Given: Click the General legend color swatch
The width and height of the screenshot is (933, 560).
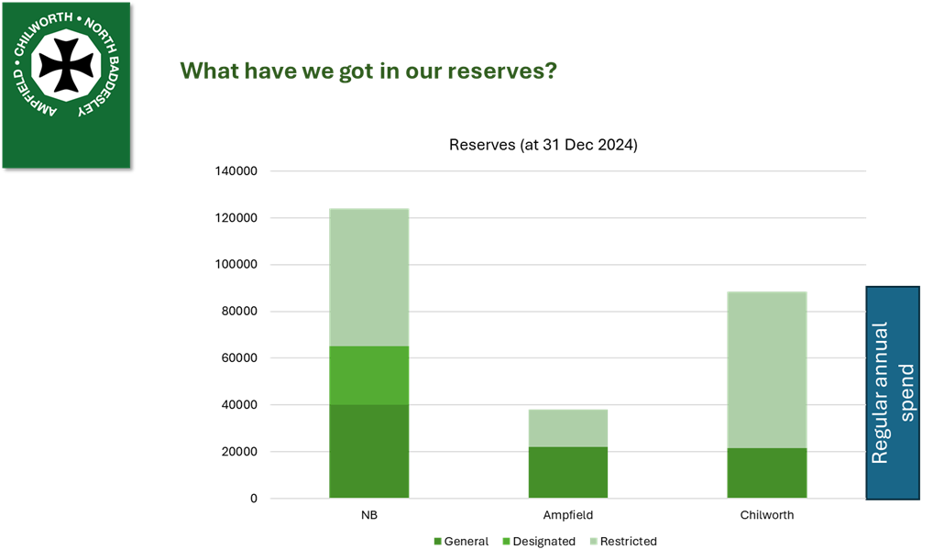Looking at the screenshot, I should pyautogui.click(x=437, y=542).
